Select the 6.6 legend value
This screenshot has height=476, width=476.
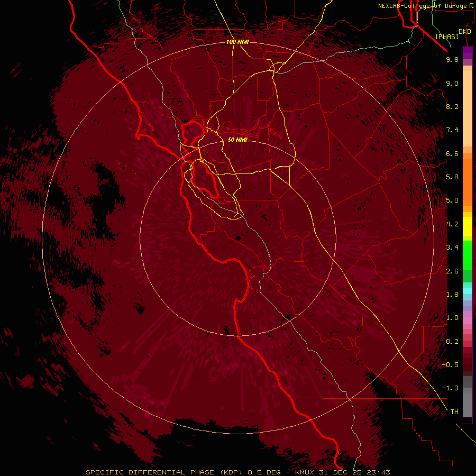tap(452, 153)
